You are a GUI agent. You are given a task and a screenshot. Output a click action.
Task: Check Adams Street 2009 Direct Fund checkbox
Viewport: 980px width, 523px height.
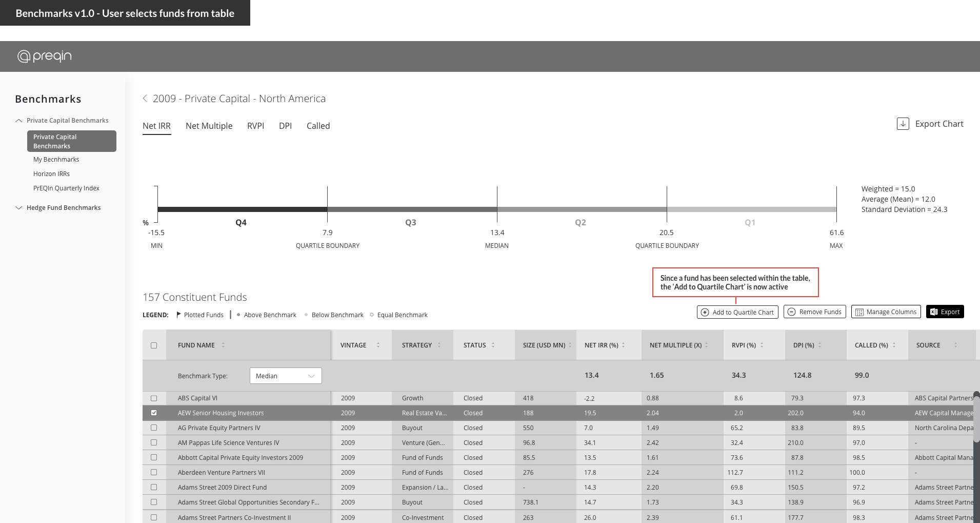154,487
